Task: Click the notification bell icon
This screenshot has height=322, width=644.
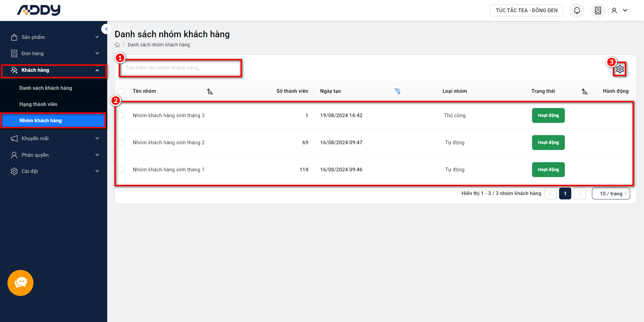Action: click(577, 10)
